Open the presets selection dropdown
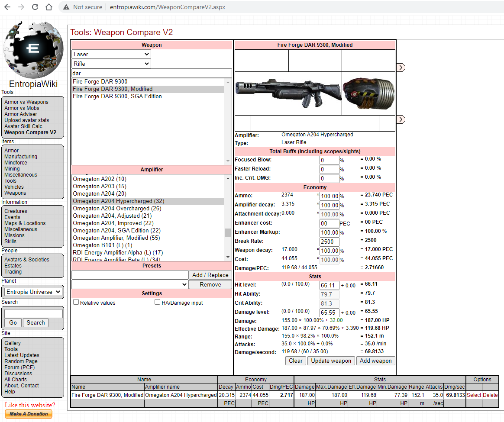The height and width of the screenshot is (422, 504). [x=130, y=284]
